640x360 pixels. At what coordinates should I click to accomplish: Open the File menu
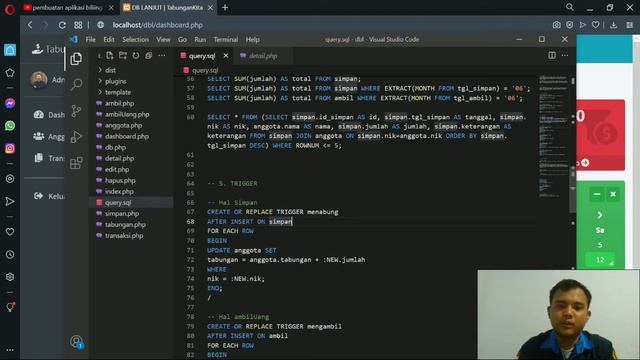point(91,40)
